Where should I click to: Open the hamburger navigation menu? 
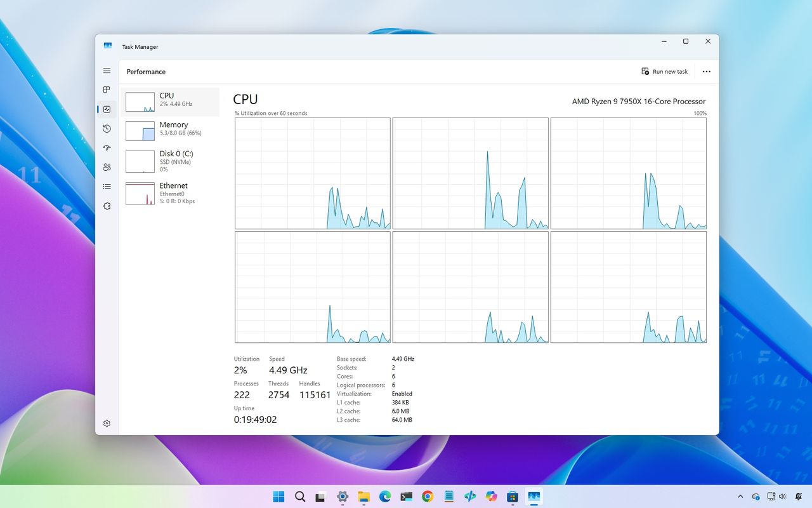(x=107, y=70)
